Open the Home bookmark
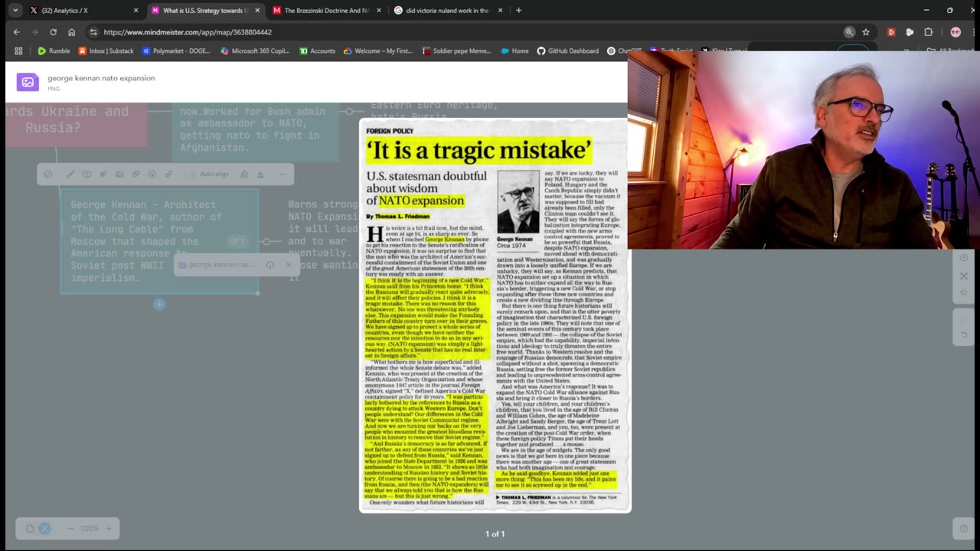 pos(514,51)
